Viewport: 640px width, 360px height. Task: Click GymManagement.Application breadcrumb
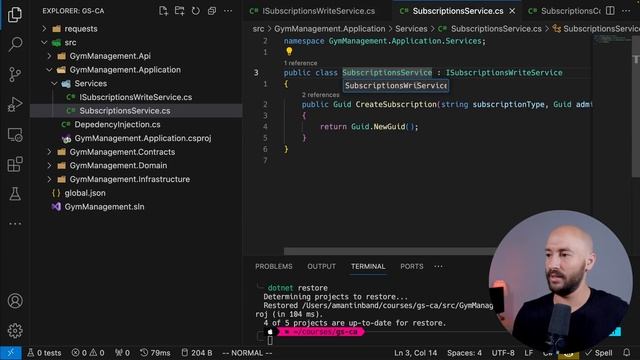(329, 29)
